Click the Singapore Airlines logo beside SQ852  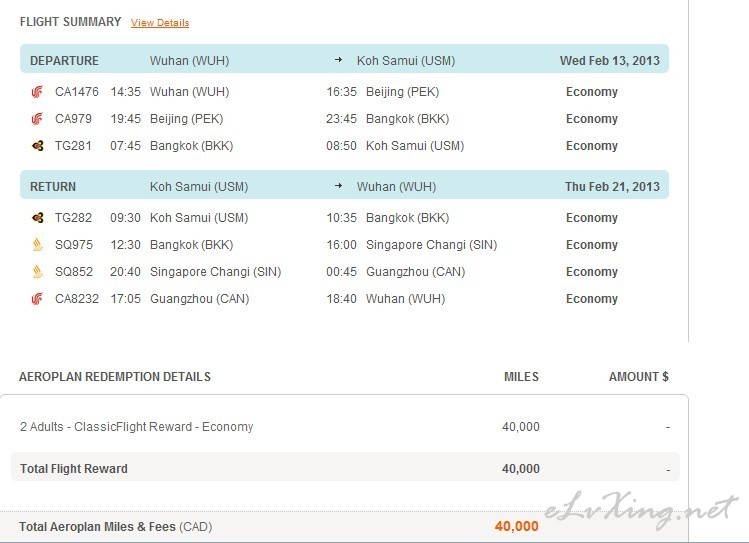coord(38,272)
